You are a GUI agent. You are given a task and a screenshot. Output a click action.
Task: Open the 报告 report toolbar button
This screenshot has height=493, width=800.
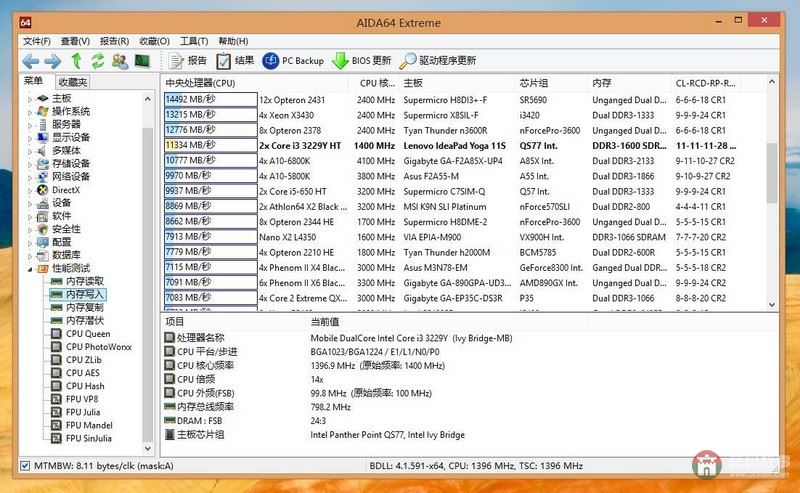(x=188, y=61)
